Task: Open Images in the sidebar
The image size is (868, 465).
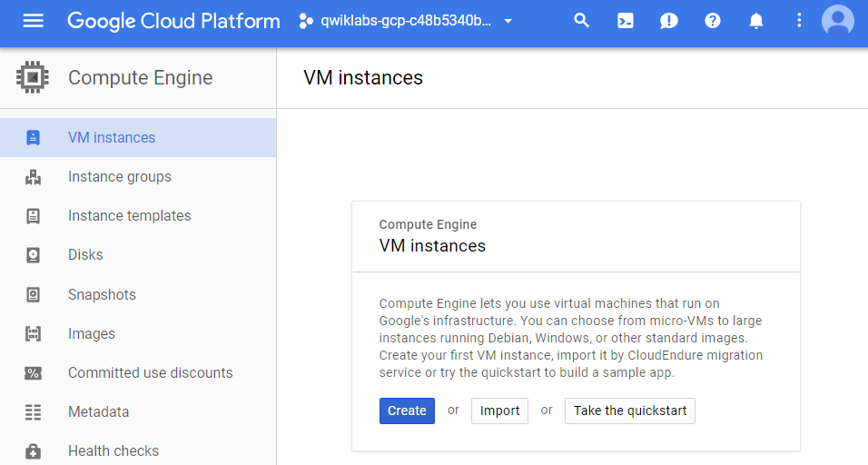Action: click(138, 334)
